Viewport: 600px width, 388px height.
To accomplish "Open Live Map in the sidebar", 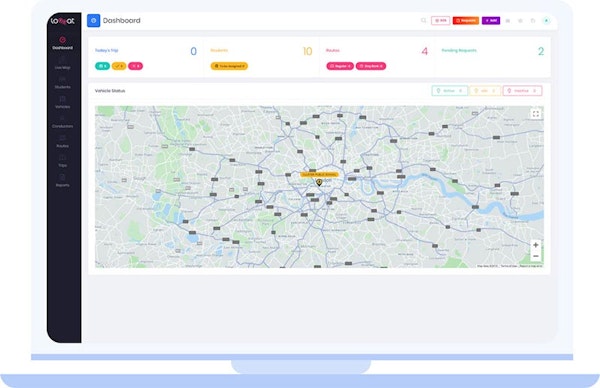I will pyautogui.click(x=62, y=63).
